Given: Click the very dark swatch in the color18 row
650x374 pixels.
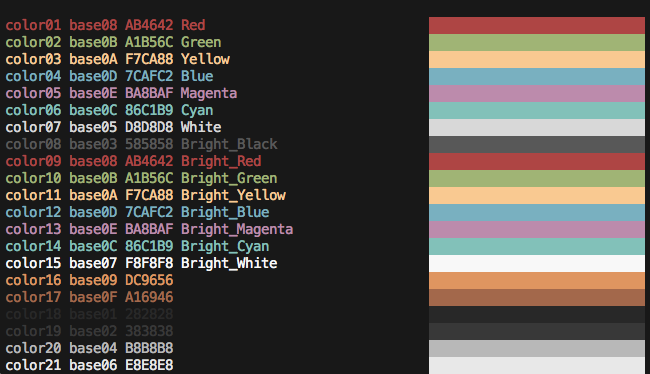Looking at the screenshot, I should click(x=537, y=314).
